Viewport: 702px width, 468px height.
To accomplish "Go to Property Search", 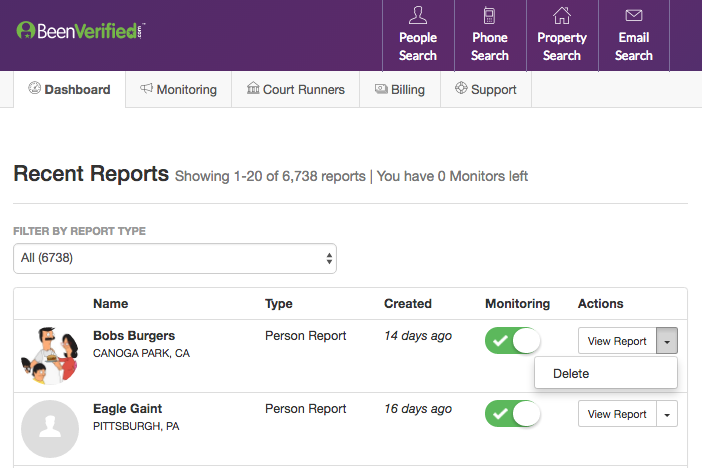I will pos(562,35).
